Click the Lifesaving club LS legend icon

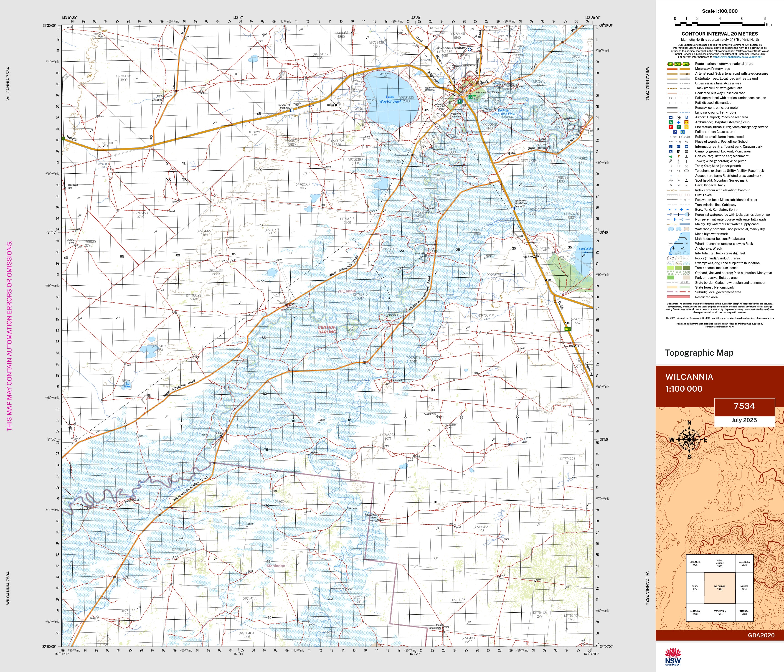tap(686, 122)
